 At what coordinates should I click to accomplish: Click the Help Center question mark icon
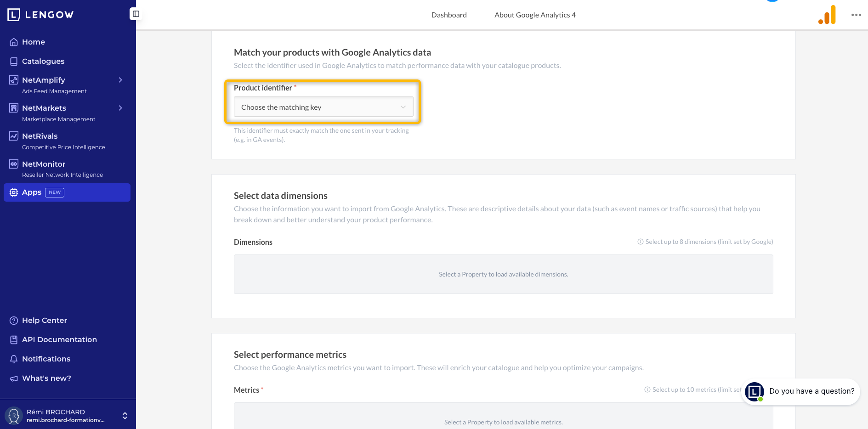[14, 321]
